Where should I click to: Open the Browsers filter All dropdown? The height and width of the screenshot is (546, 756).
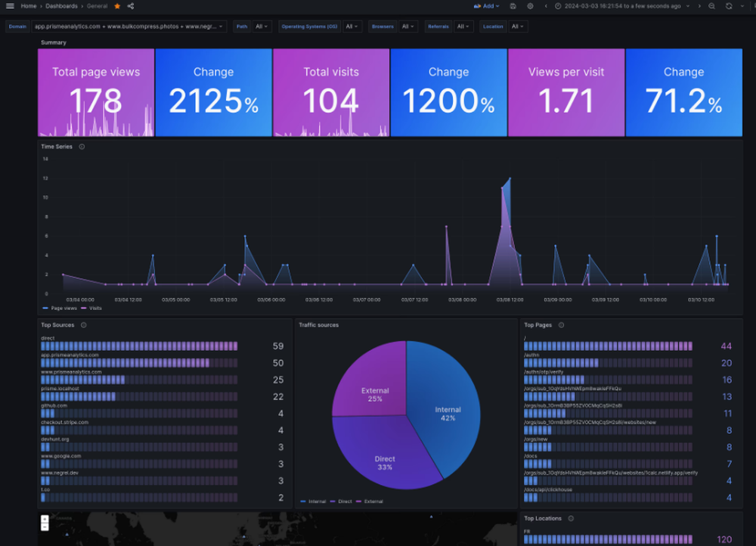pos(408,26)
